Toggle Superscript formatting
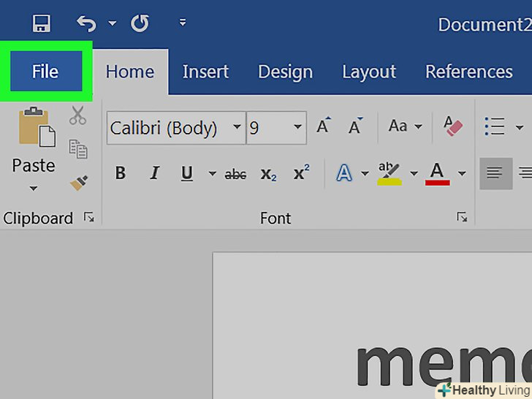Viewport: 532px width, 399px height. tap(301, 173)
